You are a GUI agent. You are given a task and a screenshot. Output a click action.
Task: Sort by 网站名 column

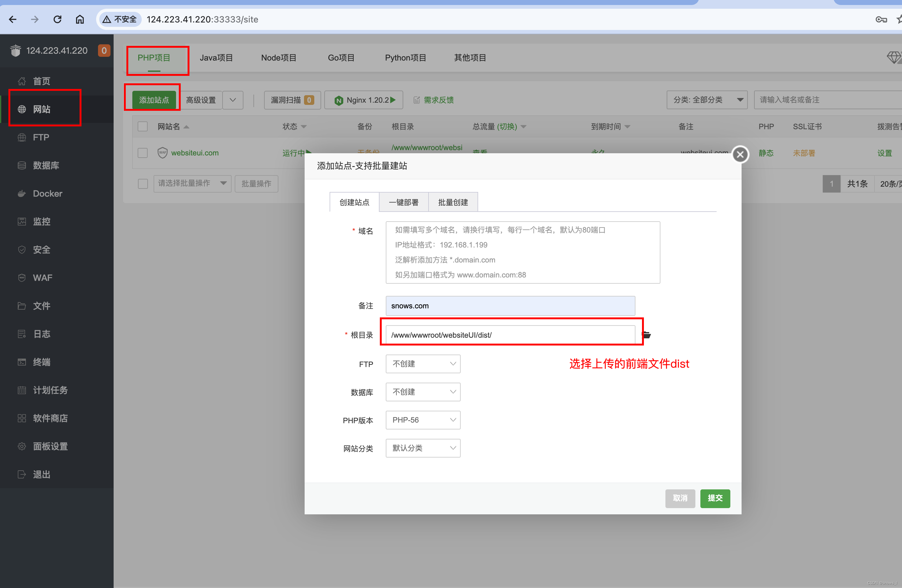[173, 126]
